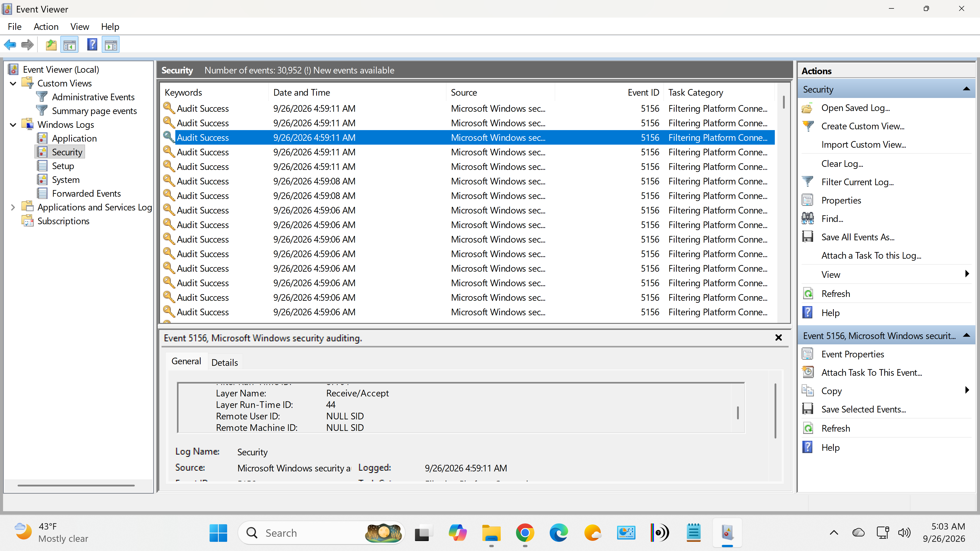Click Attach a Task To this Log...
Viewport: 980px width, 551px height.
tap(871, 256)
